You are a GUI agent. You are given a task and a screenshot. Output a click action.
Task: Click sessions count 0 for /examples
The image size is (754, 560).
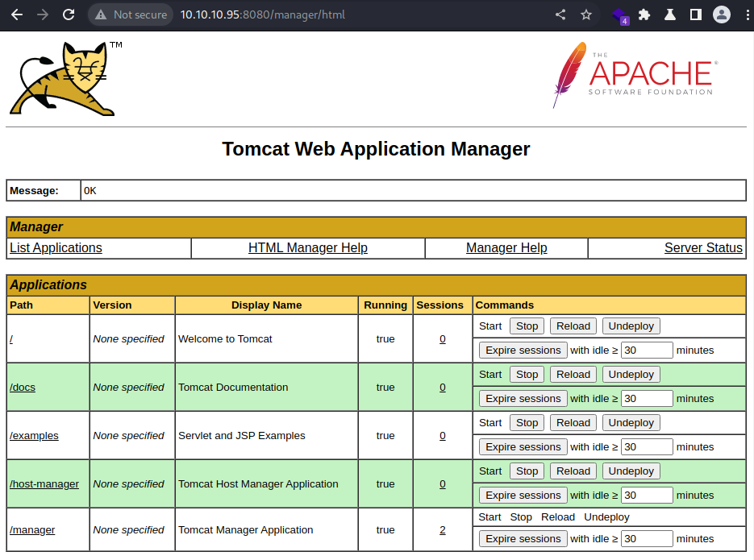(x=443, y=436)
